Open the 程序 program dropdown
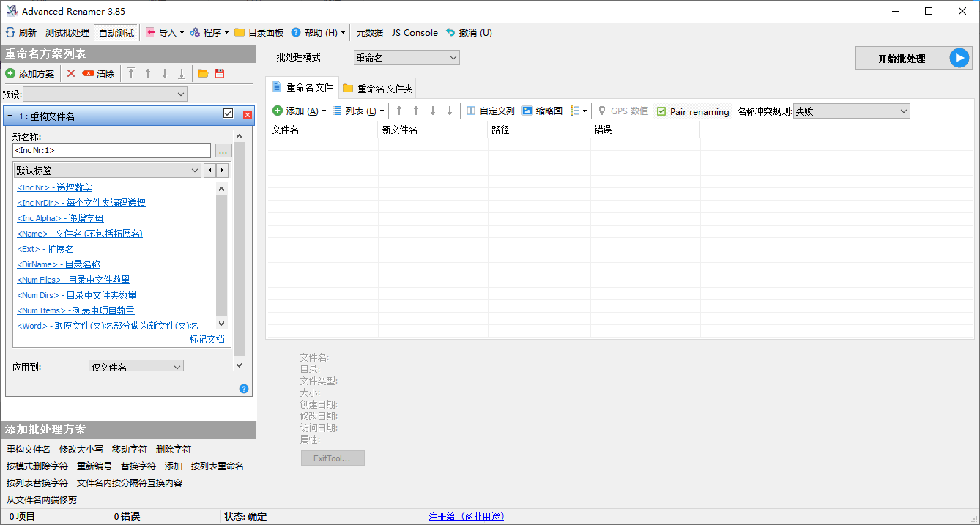 point(209,33)
